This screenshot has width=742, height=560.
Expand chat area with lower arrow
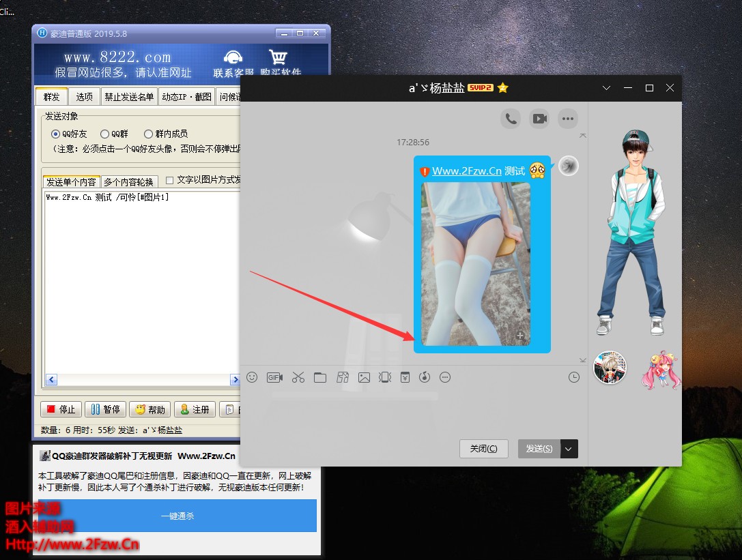(x=582, y=360)
